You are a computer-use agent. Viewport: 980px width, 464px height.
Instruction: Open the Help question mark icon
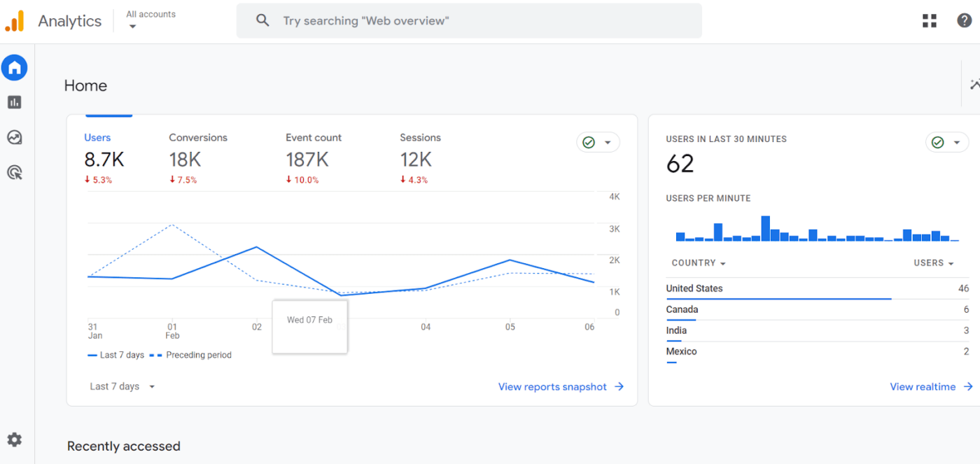[965, 21]
